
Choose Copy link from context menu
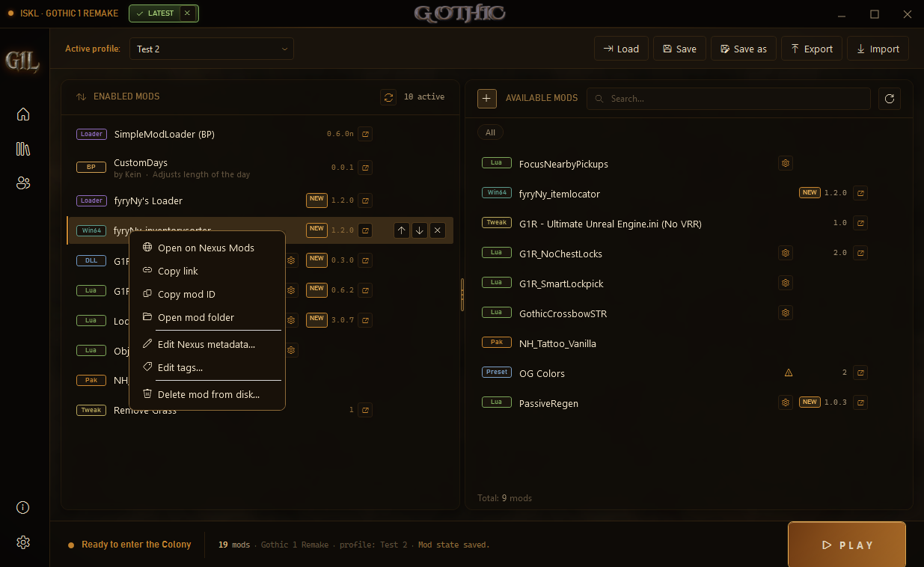(x=207, y=271)
